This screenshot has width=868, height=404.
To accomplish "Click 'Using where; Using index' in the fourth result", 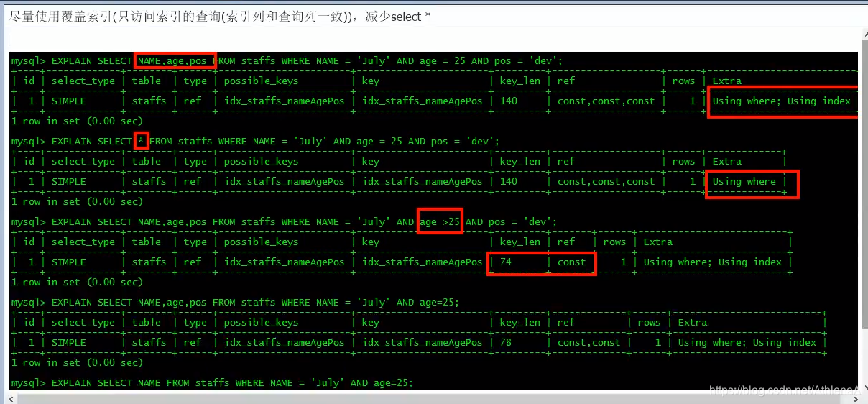I will point(747,343).
